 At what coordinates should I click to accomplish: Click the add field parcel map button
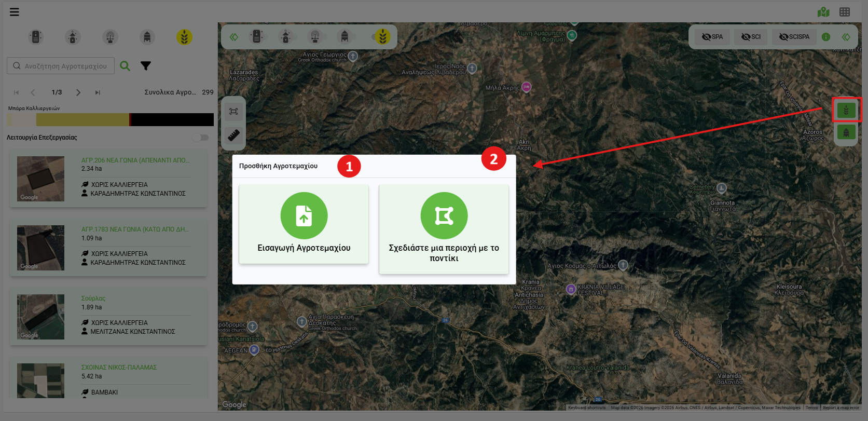pyautogui.click(x=846, y=110)
